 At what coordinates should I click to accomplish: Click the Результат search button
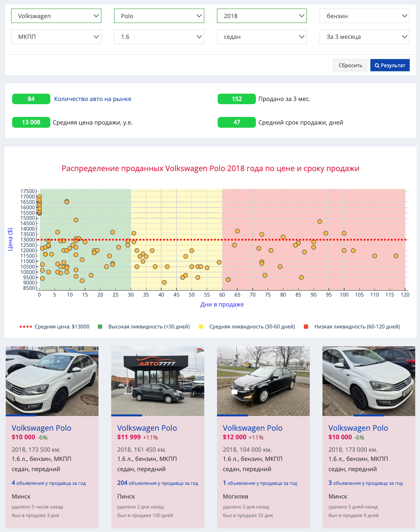pyautogui.click(x=390, y=65)
